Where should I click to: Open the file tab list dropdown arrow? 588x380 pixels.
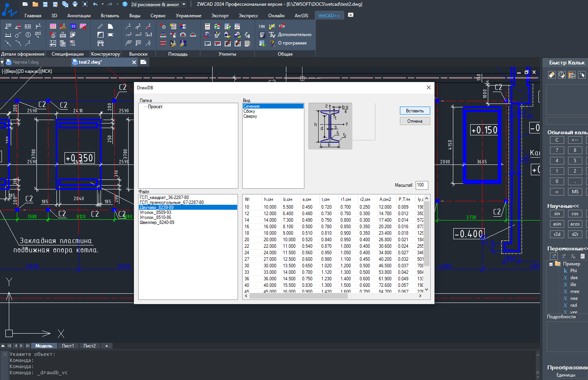point(2,62)
